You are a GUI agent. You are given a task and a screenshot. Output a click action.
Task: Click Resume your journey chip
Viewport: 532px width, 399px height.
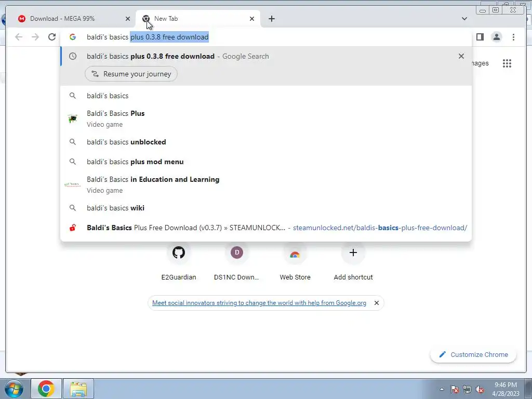click(x=131, y=74)
